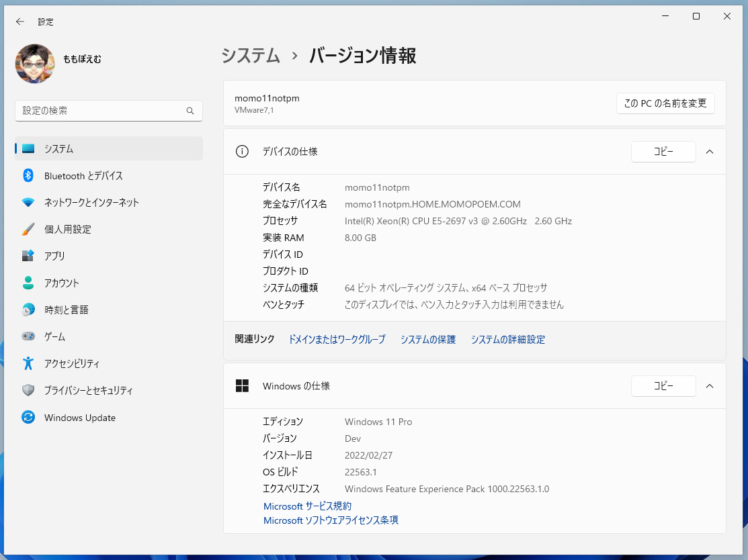Click the user profile avatar picture
The height and width of the screenshot is (560, 748).
coord(35,63)
